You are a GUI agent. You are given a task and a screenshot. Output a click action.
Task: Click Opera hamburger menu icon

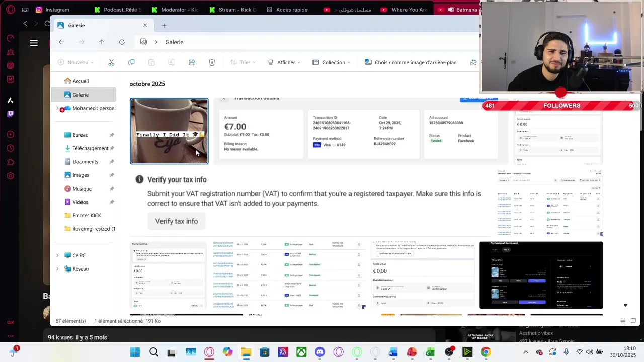click(34, 43)
